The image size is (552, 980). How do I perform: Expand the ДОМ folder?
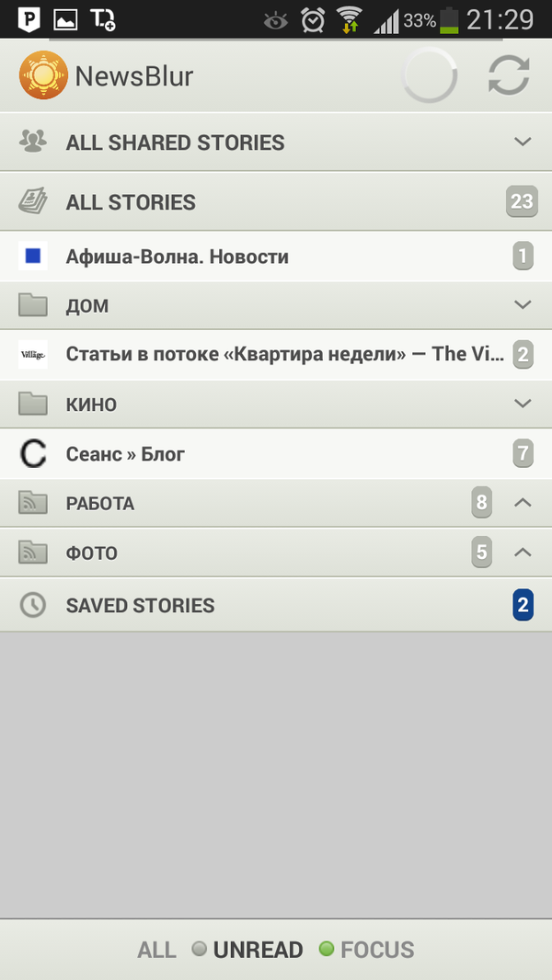[523, 304]
